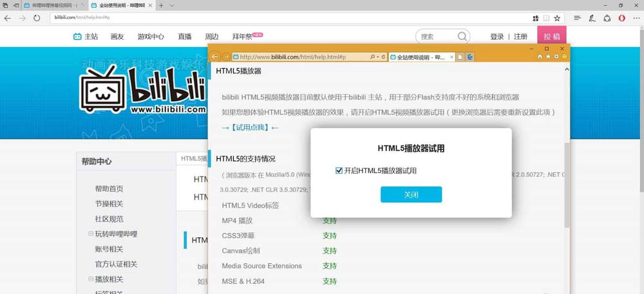The width and height of the screenshot is (644, 294).
Task: Expand the 玩转哔哩哔哩 sidebar section
Action: click(x=91, y=234)
